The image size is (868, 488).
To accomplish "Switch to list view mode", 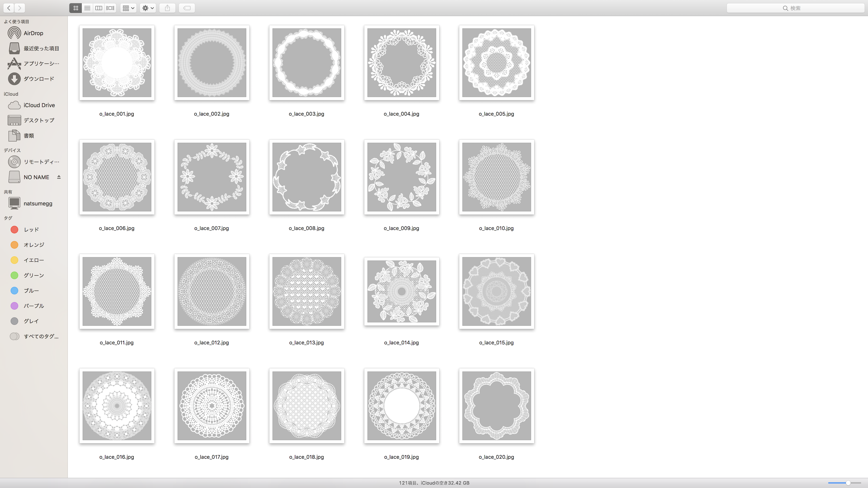I will point(87,8).
